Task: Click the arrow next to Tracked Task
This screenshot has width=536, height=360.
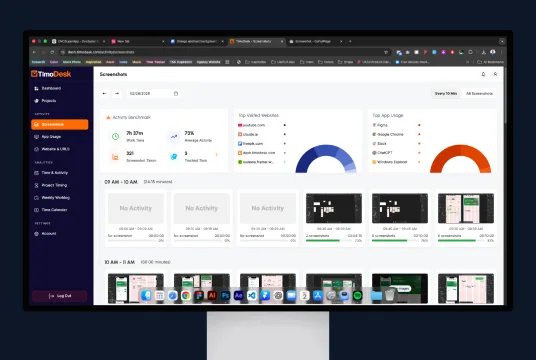Action: [x=216, y=155]
